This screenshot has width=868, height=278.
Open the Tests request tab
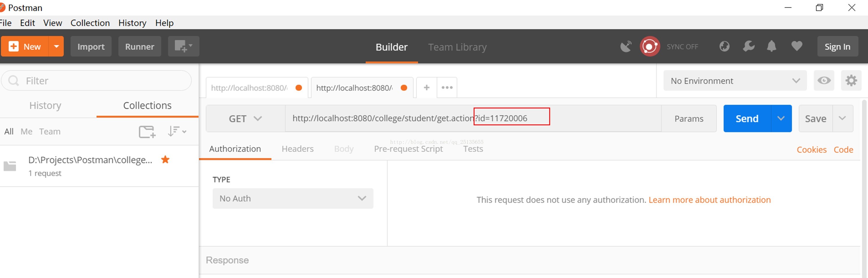click(x=473, y=149)
